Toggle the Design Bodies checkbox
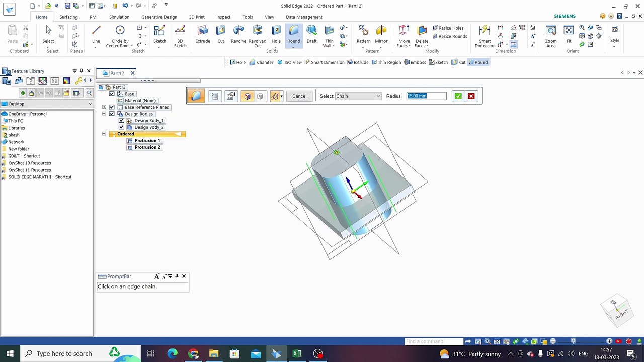The image size is (644, 362). tap(112, 114)
